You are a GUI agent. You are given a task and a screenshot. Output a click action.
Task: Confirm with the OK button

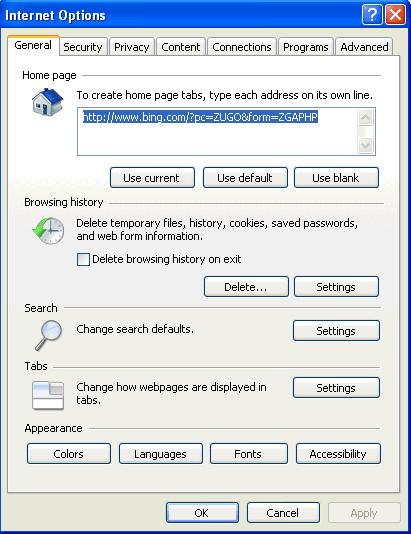[202, 513]
